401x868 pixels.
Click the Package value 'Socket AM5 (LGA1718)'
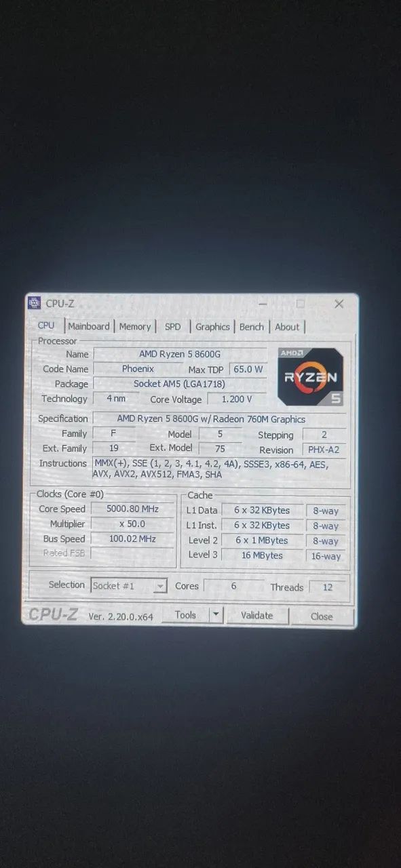180,384
